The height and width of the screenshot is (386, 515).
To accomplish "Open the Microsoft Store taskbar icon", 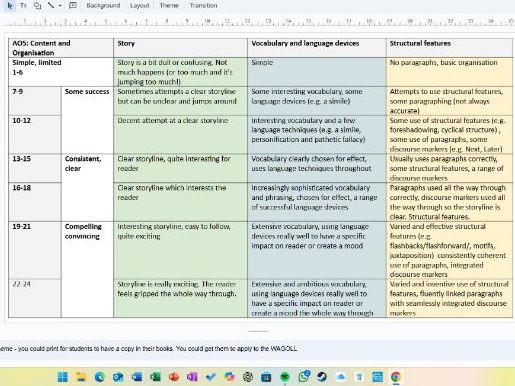I will point(266,377).
